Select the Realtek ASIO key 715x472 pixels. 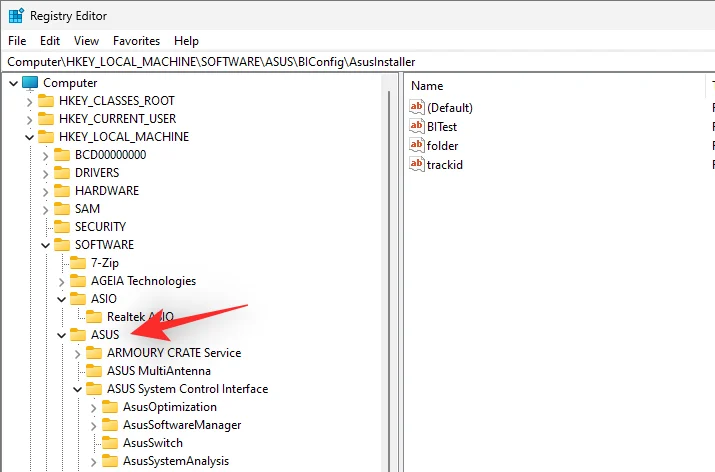click(140, 317)
